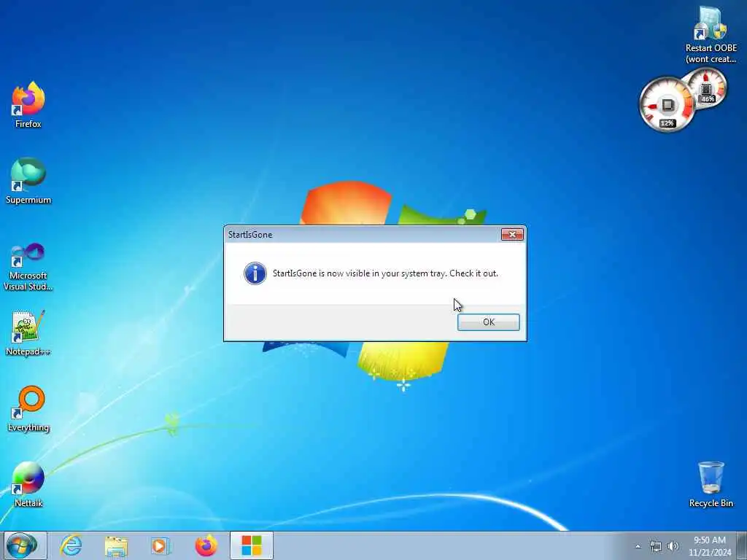The width and height of the screenshot is (747, 560).
Task: Select the Nettalk desktop shortcut
Action: click(x=28, y=484)
